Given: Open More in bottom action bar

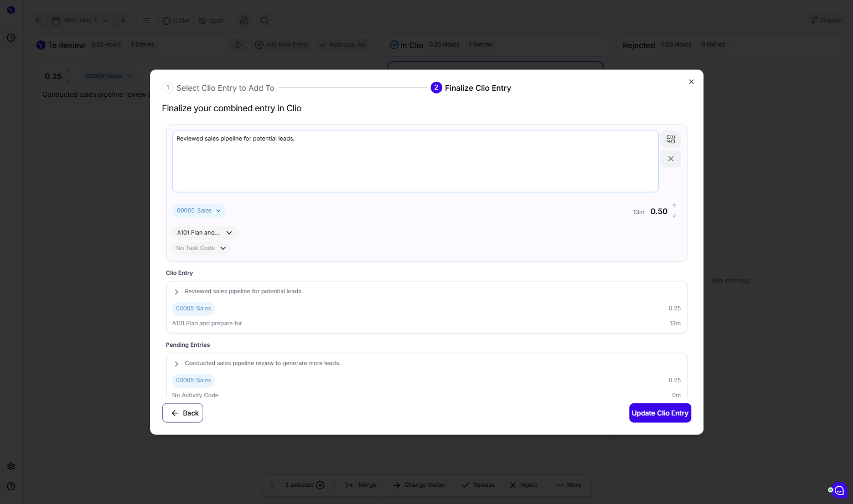Looking at the screenshot, I should [x=568, y=485].
